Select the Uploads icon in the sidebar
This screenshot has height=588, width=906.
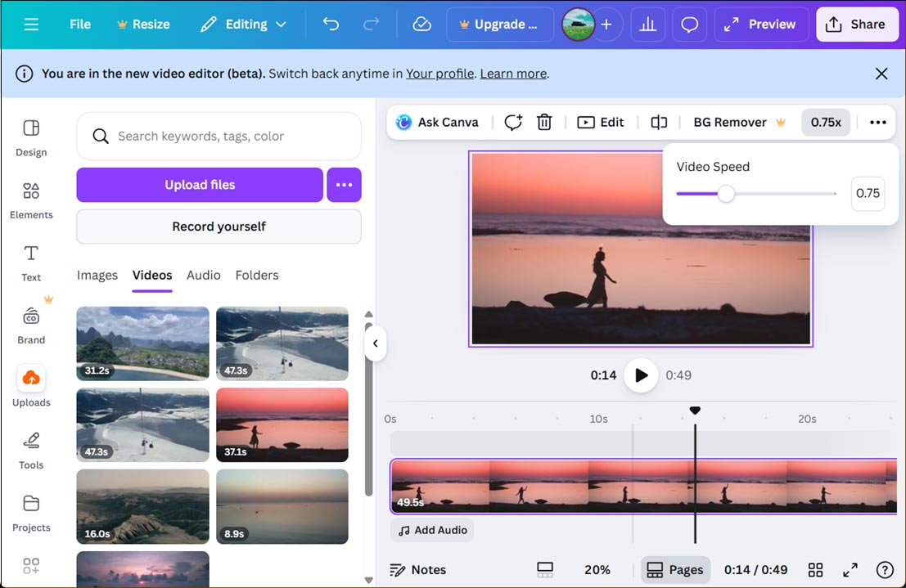[31, 385]
